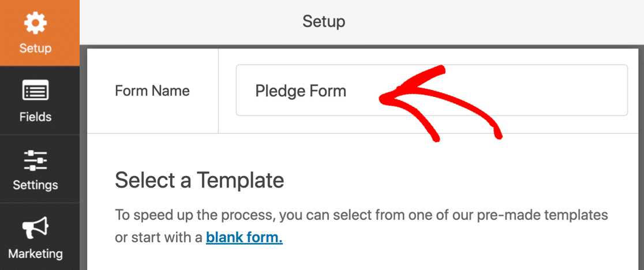
Task: Select the Settings sliders icon
Action: coord(35,160)
